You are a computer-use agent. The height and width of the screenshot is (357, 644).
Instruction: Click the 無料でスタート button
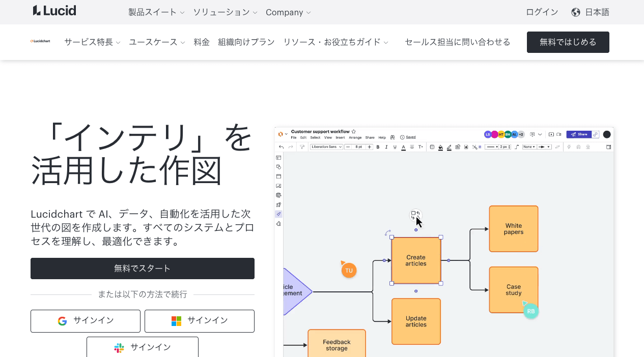pyautogui.click(x=143, y=269)
